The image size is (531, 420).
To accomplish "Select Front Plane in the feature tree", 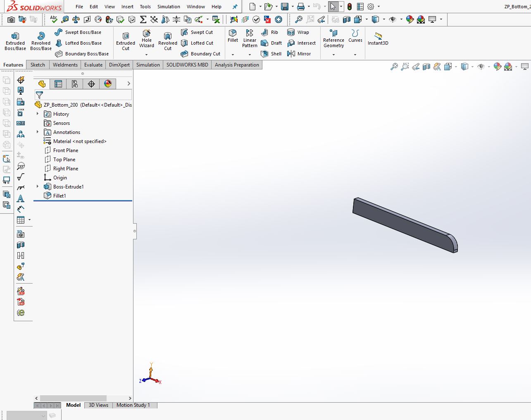I will coord(65,150).
